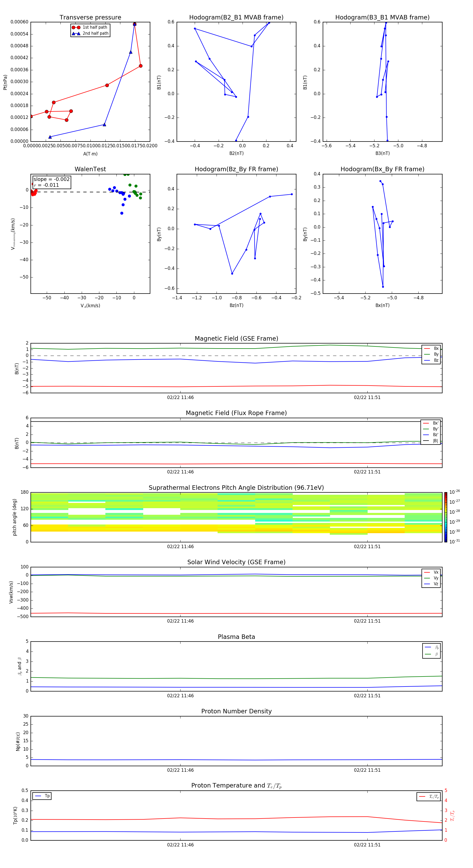Click the 'r = -0.011' annotation
473x868 pixels.
(47, 185)
